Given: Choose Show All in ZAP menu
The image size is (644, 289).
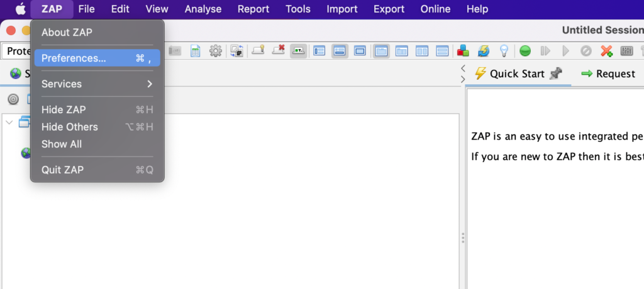Looking at the screenshot, I should pos(97,144).
